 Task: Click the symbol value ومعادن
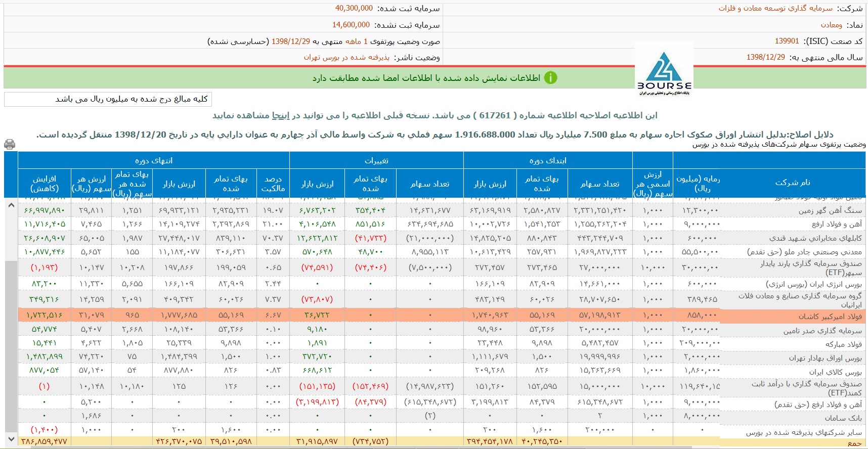pyautogui.click(x=832, y=25)
